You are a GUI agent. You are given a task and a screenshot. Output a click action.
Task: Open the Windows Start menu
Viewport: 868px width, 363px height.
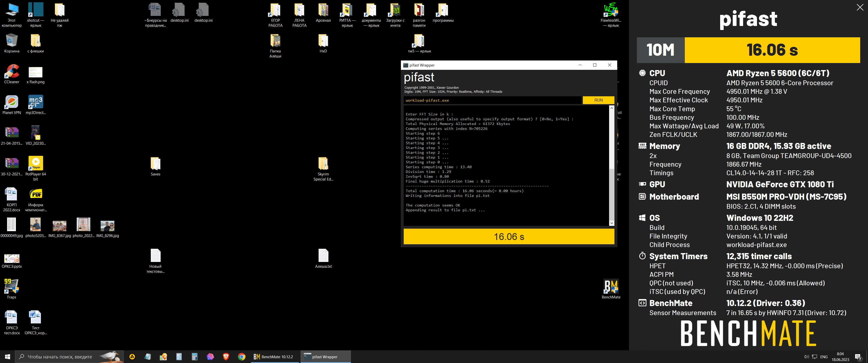pos(7,357)
